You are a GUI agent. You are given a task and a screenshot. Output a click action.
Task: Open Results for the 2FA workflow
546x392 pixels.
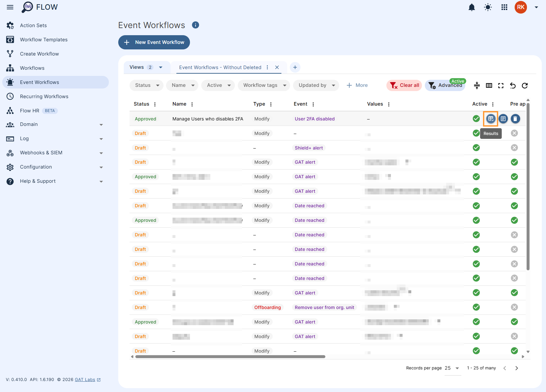tap(491, 119)
